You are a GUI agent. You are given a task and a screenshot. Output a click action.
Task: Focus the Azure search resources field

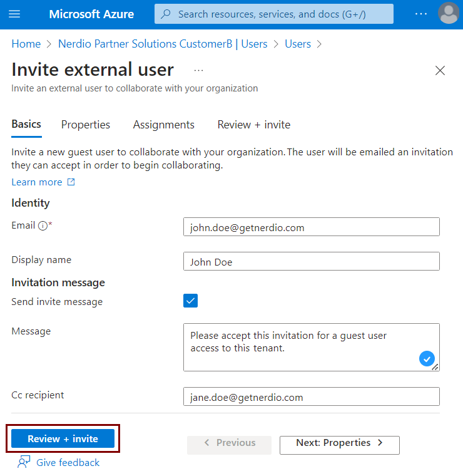click(x=274, y=14)
